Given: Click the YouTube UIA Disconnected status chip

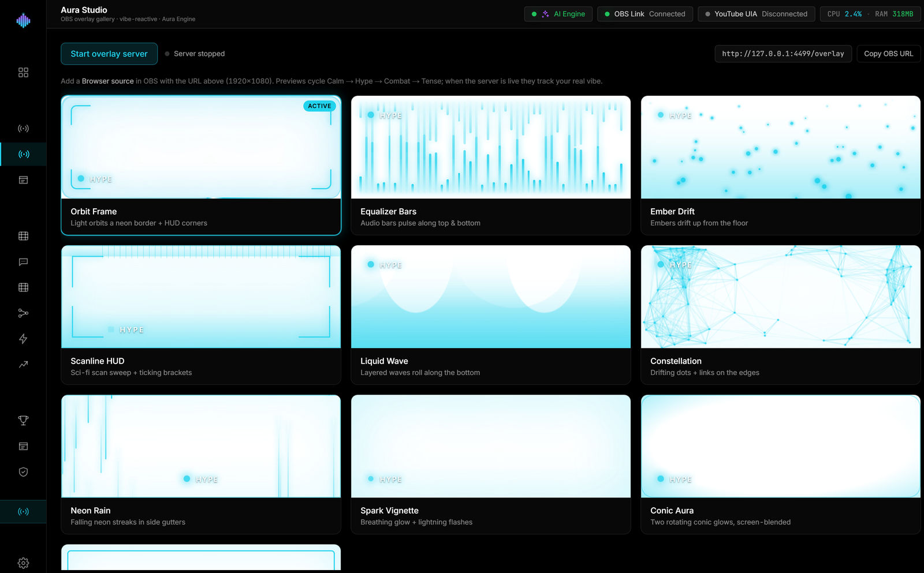Looking at the screenshot, I should tap(756, 14).
